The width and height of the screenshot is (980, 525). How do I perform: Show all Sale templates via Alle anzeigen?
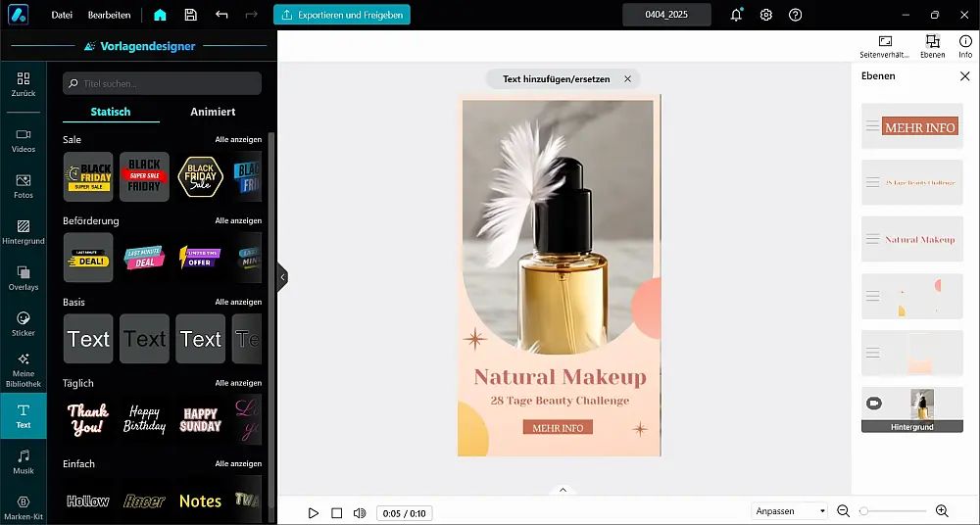(x=238, y=140)
